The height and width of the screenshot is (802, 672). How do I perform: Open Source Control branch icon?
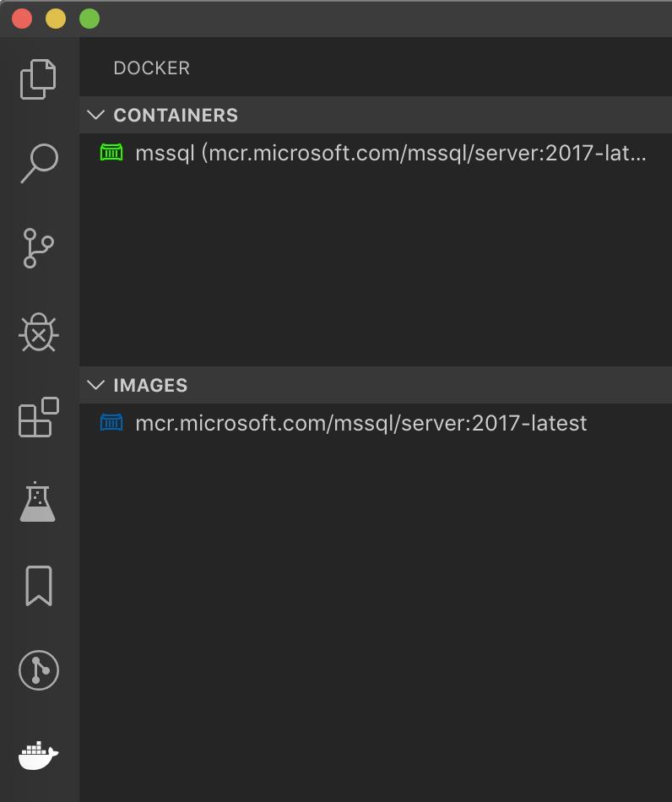tap(38, 248)
